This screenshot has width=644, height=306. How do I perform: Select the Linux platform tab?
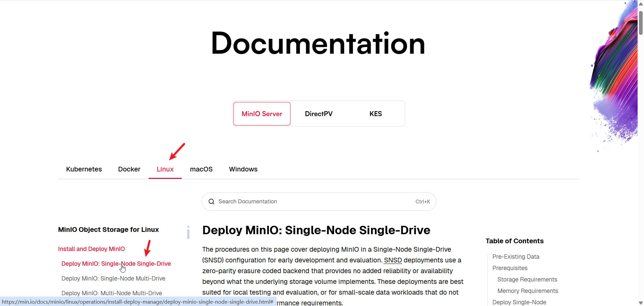click(x=165, y=169)
